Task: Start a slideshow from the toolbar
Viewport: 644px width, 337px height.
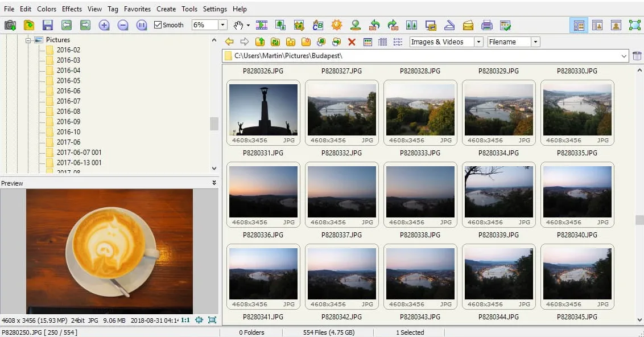Action: click(x=262, y=24)
